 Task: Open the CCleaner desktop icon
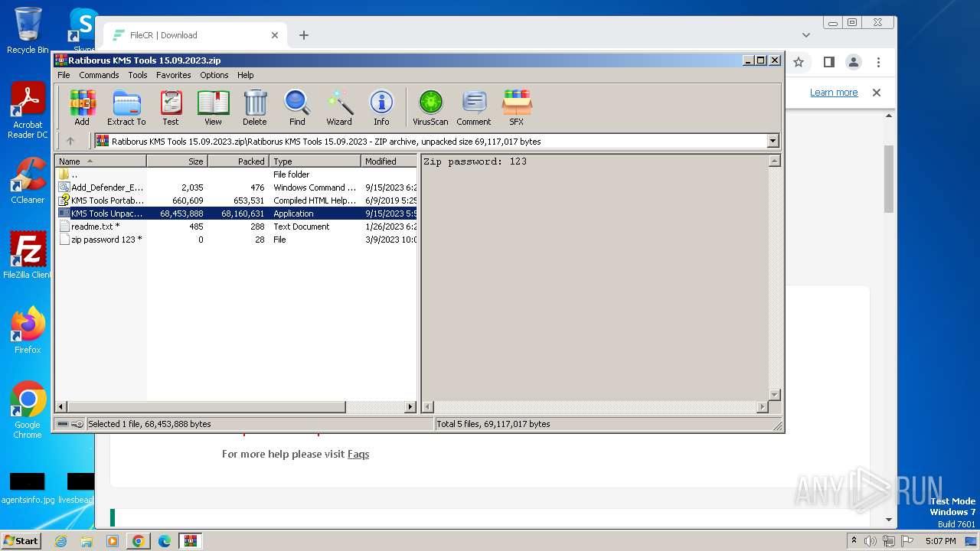point(28,181)
